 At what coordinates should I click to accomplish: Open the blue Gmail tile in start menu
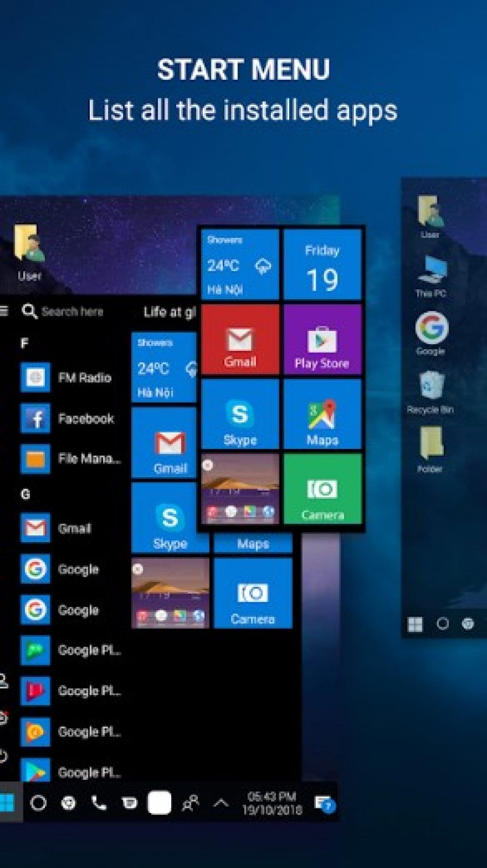point(164,443)
